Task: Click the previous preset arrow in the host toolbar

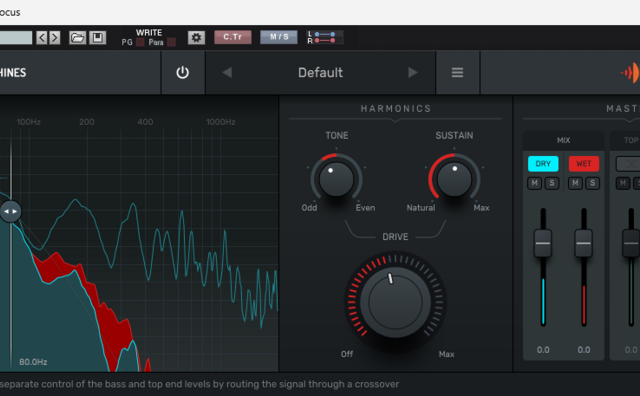Action: point(41,38)
